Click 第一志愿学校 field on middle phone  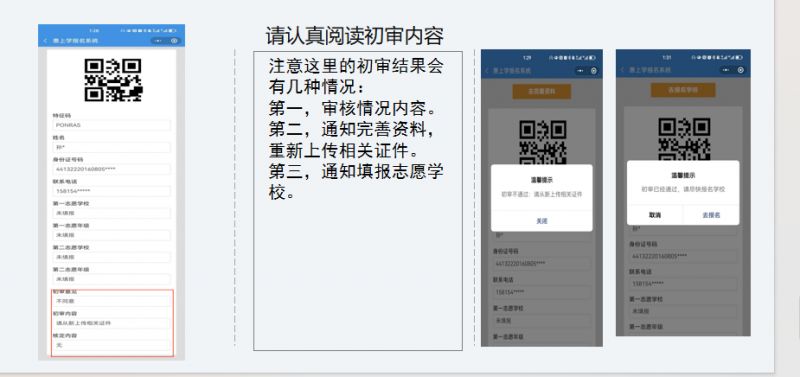(x=541, y=320)
